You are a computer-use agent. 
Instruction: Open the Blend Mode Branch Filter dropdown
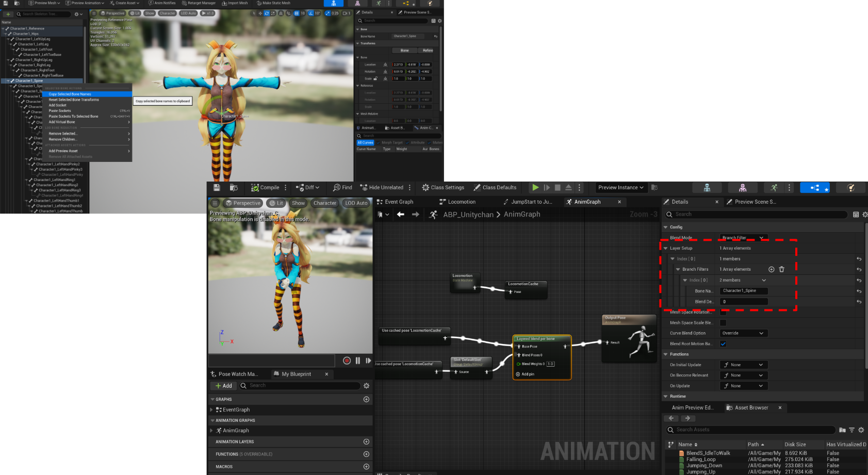[x=743, y=238]
